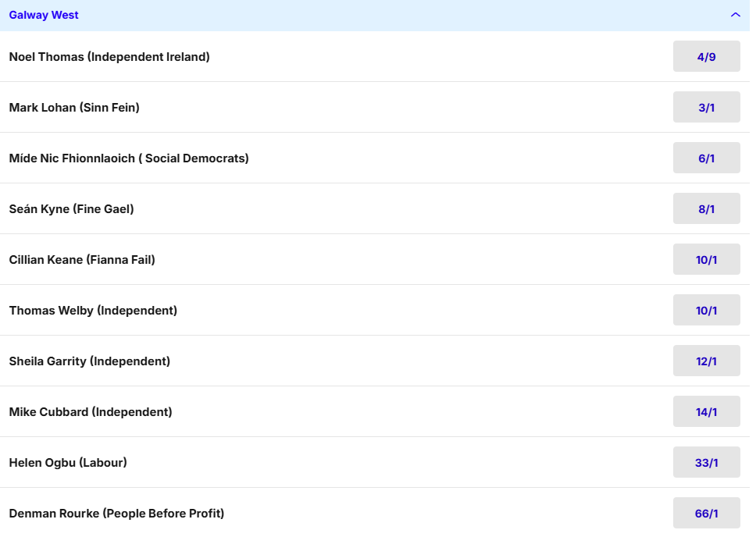Select 66/1 odds for Denman Rourke
Viewport: 756px width, 537px height.
706,513
